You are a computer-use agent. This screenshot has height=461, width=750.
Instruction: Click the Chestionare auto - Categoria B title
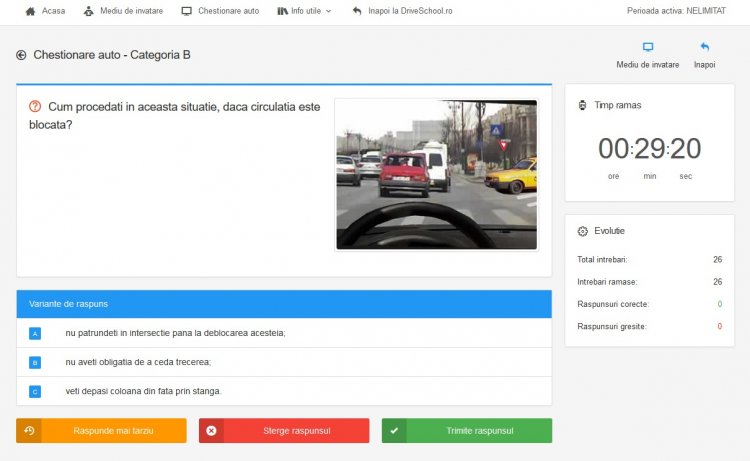112,55
